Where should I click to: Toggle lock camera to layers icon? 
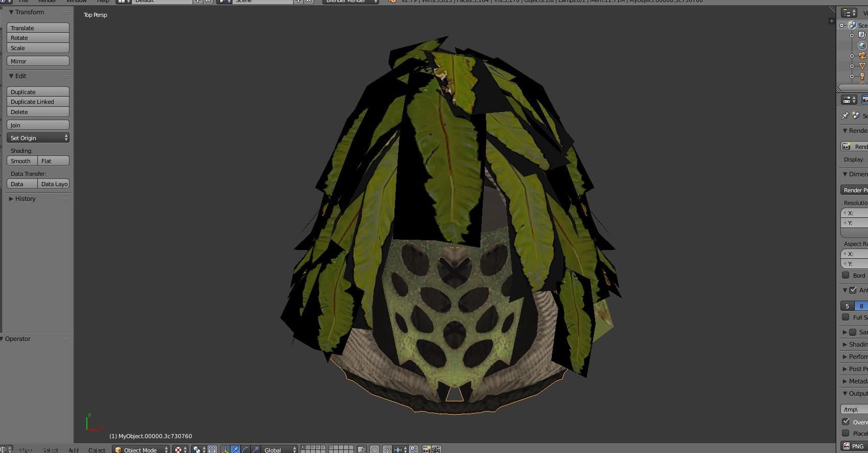[362, 449]
